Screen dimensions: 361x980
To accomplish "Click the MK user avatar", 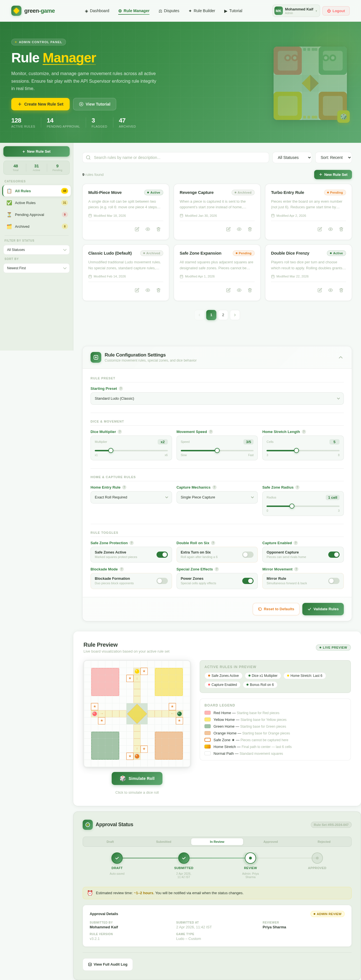I will (x=279, y=11).
